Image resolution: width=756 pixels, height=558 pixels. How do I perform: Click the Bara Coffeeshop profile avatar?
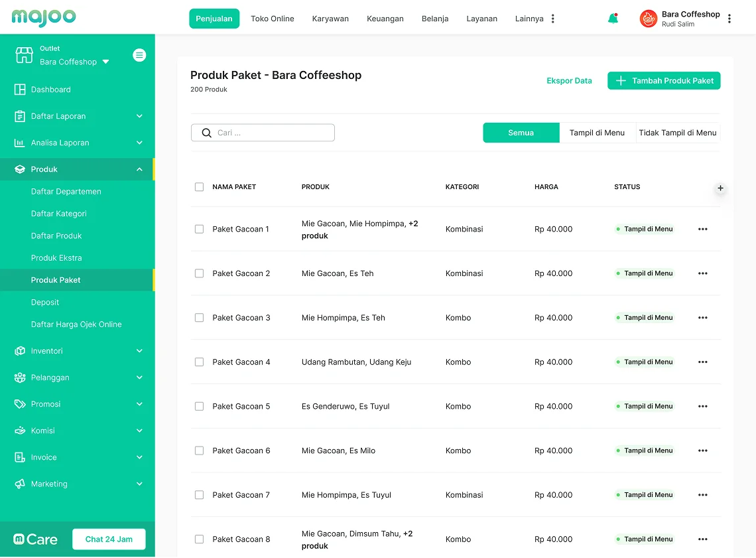[648, 19]
